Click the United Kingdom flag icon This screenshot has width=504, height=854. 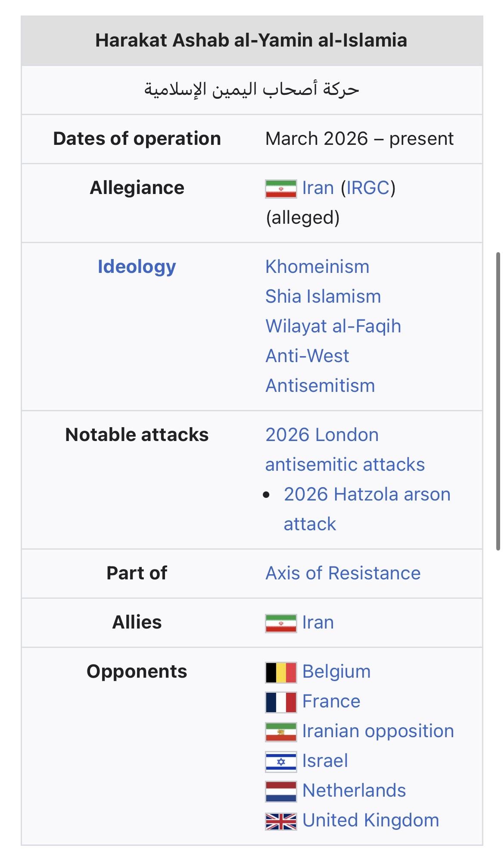tap(281, 821)
